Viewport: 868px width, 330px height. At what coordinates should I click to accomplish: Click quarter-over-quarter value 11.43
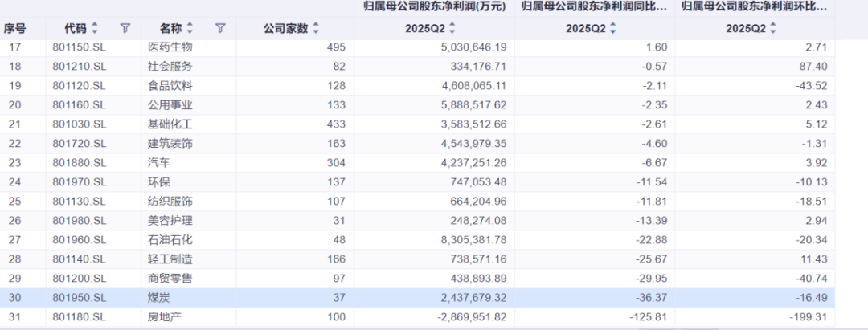pyautogui.click(x=816, y=259)
